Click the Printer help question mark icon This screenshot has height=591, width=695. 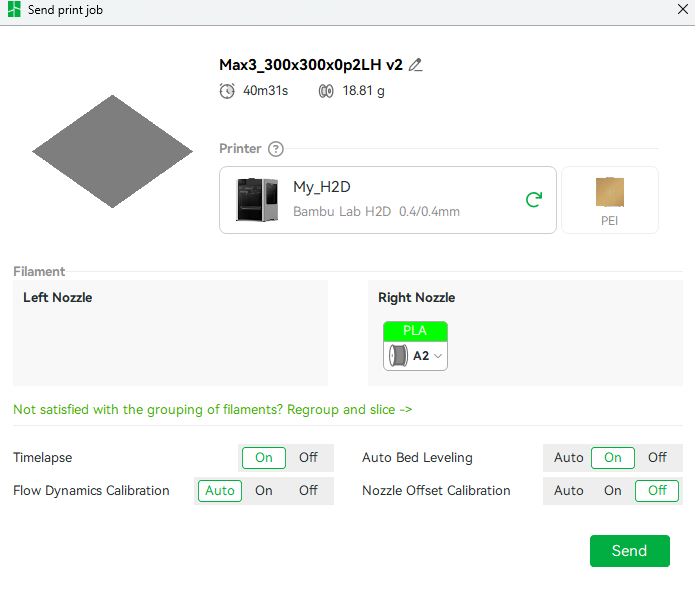click(x=276, y=149)
